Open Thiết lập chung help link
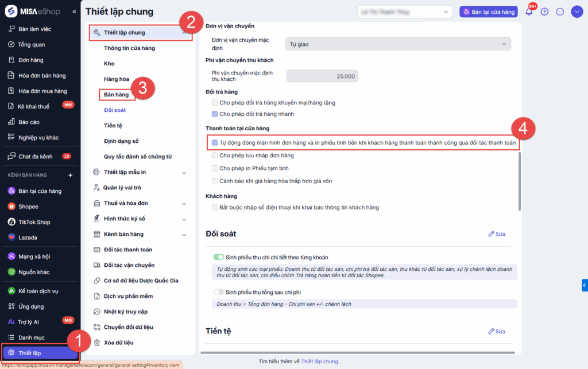This screenshot has height=369, width=588. pos(320,362)
